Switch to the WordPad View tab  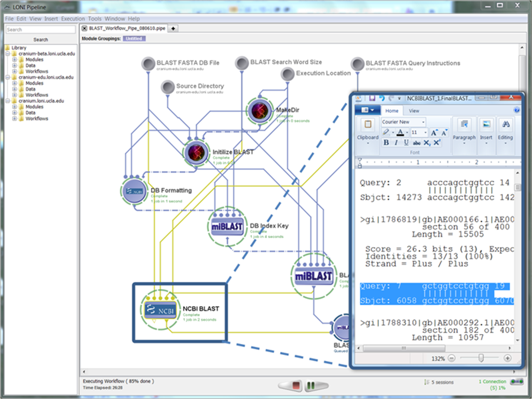[x=414, y=111]
